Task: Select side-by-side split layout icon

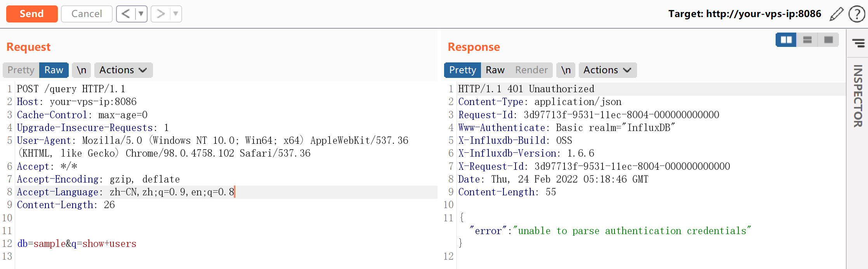Action: (786, 40)
